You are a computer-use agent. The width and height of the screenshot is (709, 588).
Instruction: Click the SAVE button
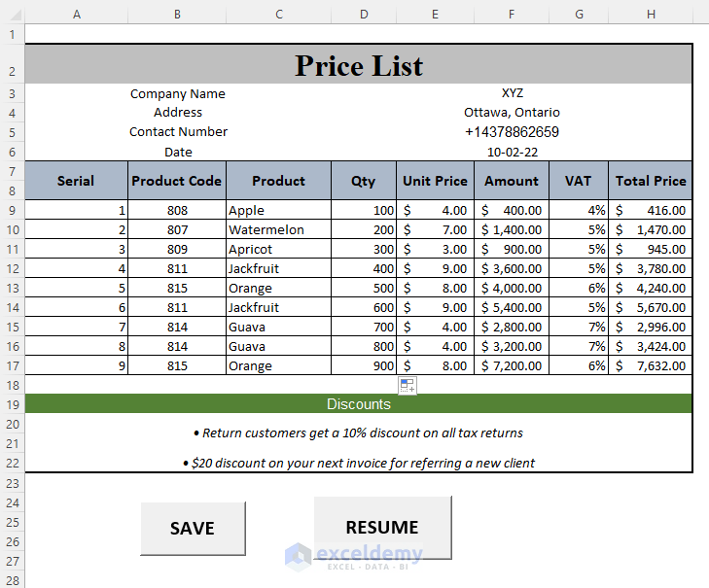click(194, 529)
